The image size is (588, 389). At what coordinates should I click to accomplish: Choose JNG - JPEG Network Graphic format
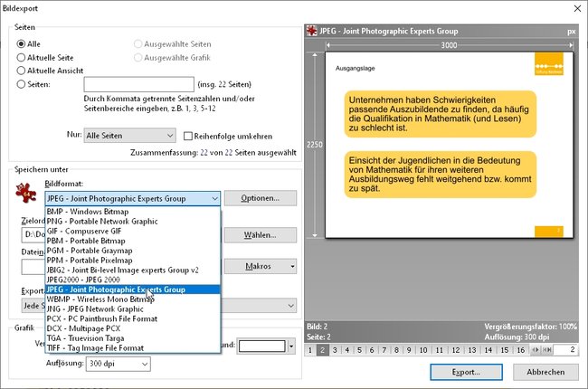coord(132,309)
